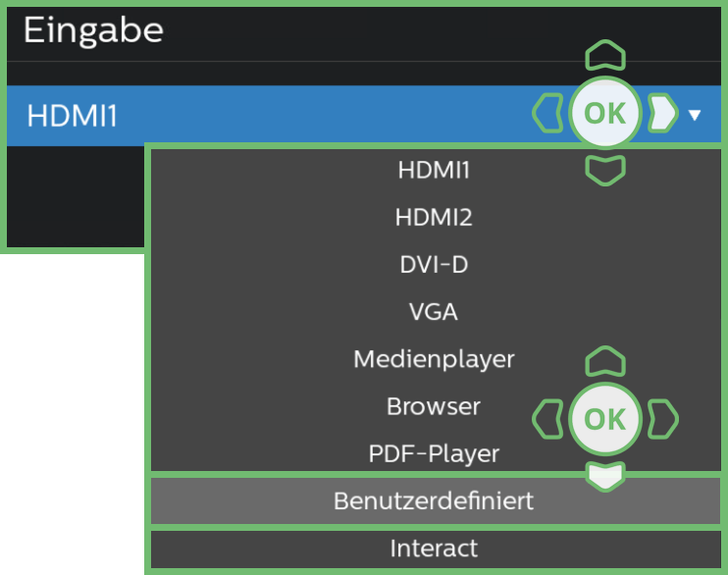Click the up arrow near the Eingabe title

pyautogui.click(x=605, y=56)
